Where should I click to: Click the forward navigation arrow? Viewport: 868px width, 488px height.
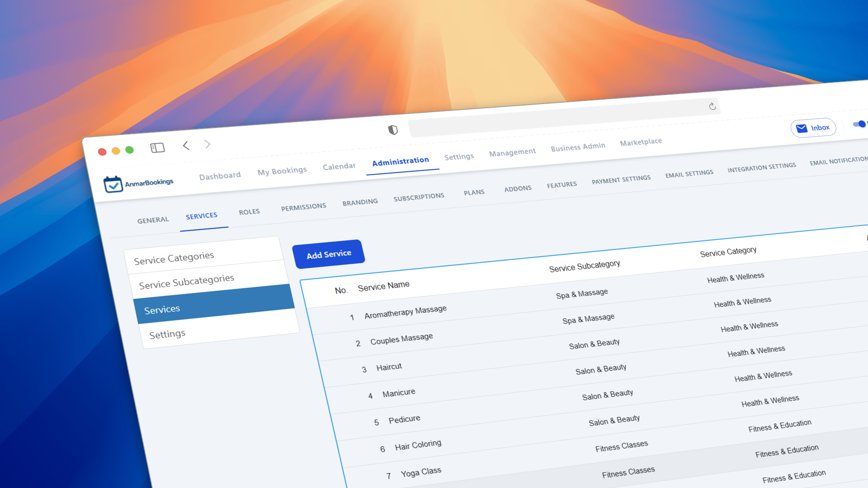pos(208,144)
